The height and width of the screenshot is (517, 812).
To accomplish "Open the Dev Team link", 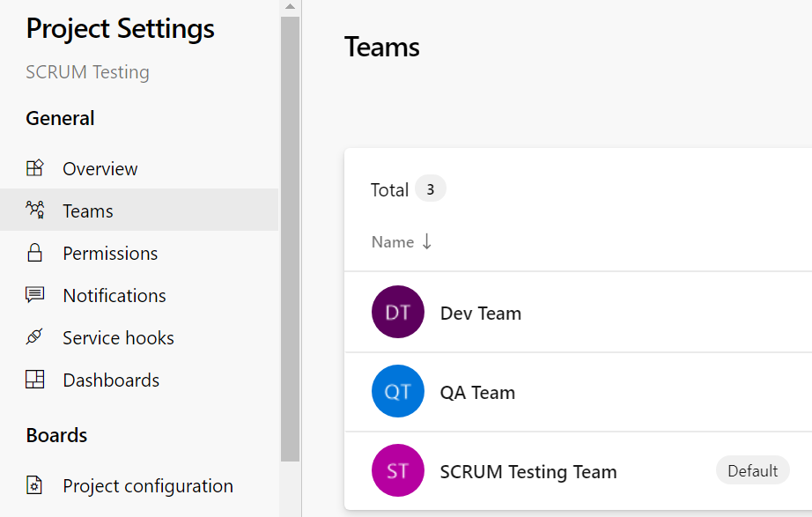I will [x=481, y=314].
